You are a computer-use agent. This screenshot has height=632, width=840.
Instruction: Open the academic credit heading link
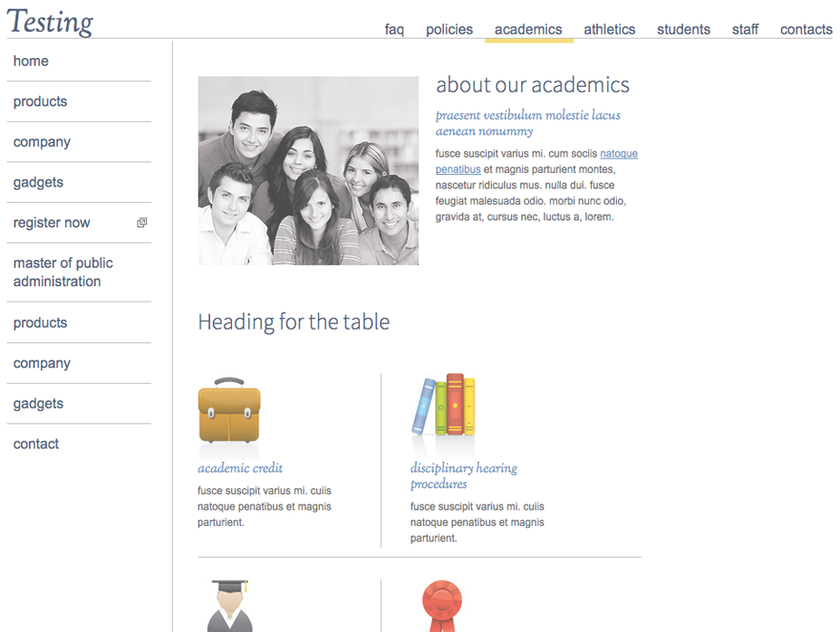[240, 468]
